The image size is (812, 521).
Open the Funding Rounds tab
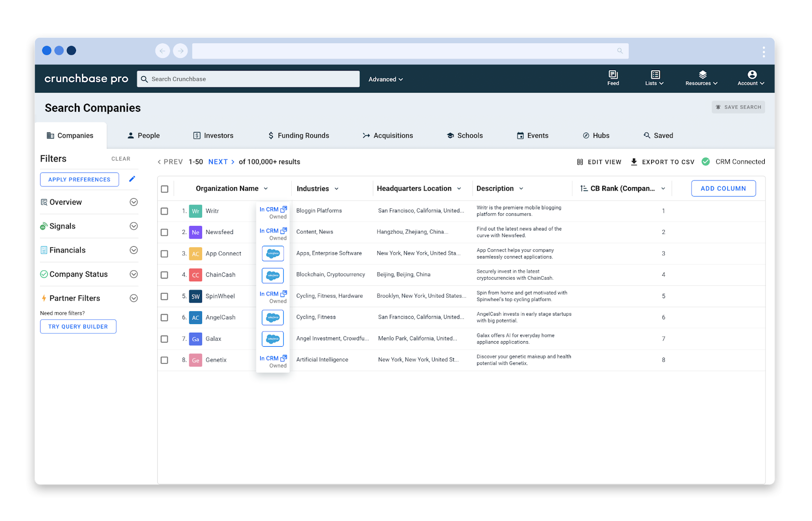coord(298,136)
